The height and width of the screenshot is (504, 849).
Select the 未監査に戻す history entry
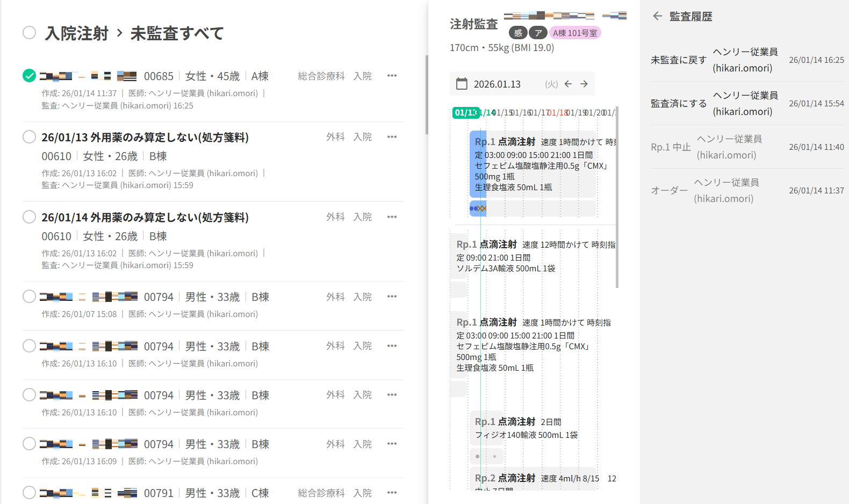coord(747,60)
